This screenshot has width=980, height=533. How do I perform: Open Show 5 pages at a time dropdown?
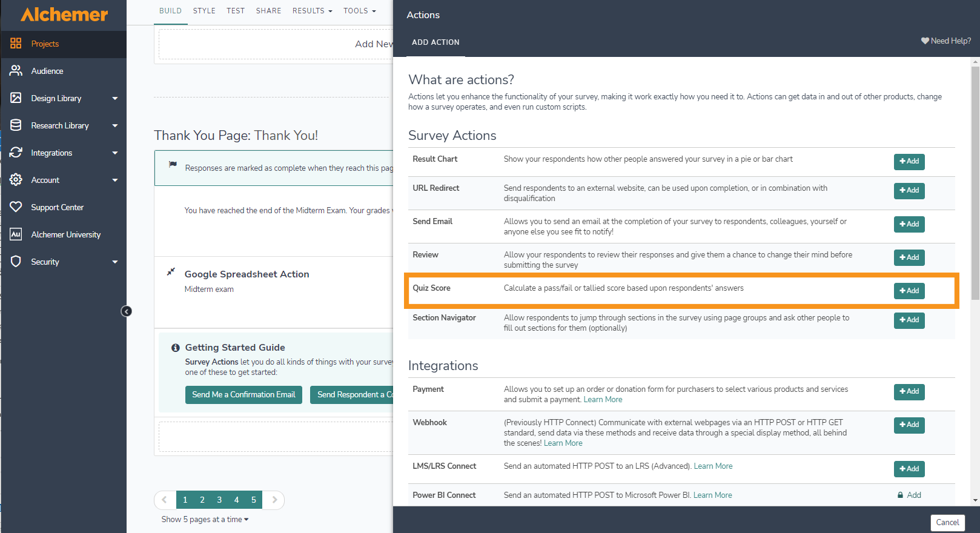tap(205, 519)
